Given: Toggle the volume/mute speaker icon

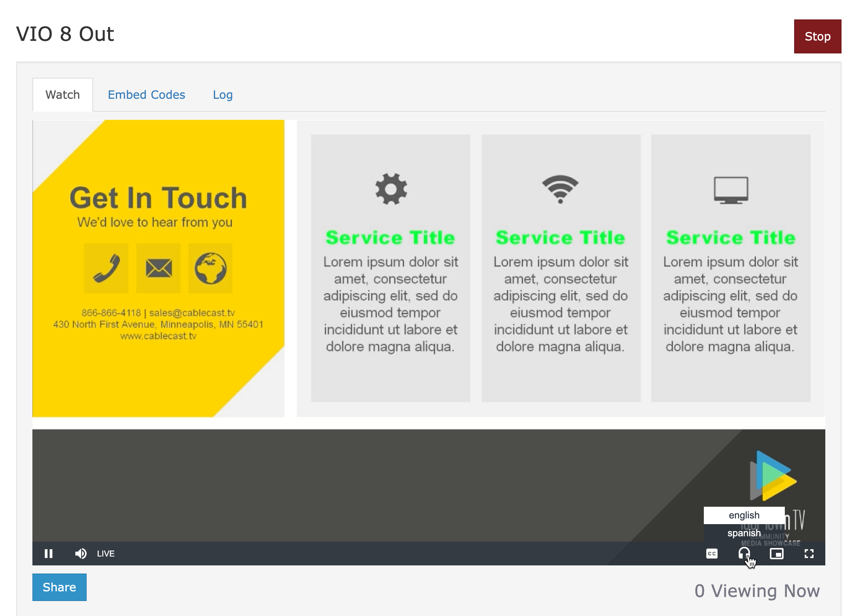Looking at the screenshot, I should [x=80, y=554].
